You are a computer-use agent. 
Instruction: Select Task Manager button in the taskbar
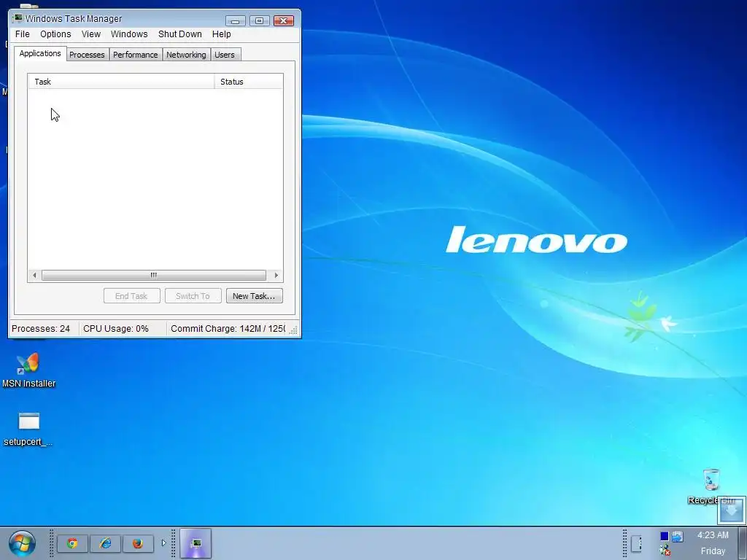pos(196,543)
